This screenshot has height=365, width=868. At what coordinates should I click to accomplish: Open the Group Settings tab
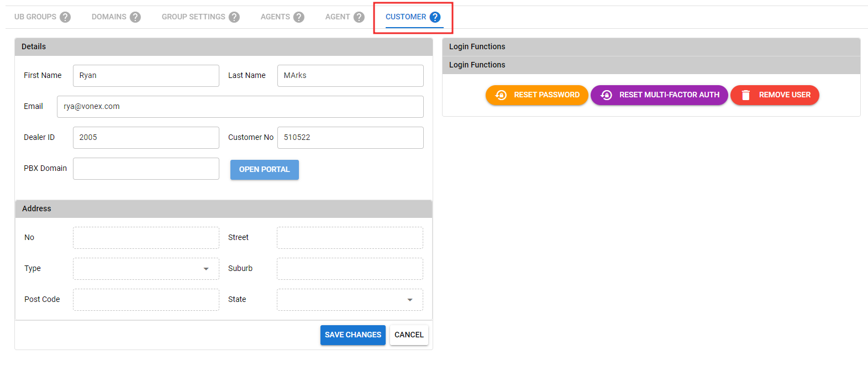(193, 17)
